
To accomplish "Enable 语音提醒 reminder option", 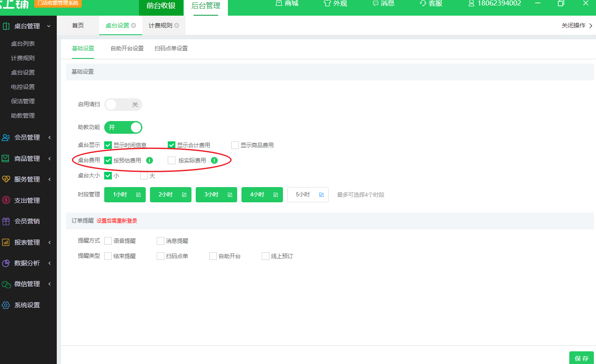I will pyautogui.click(x=108, y=240).
